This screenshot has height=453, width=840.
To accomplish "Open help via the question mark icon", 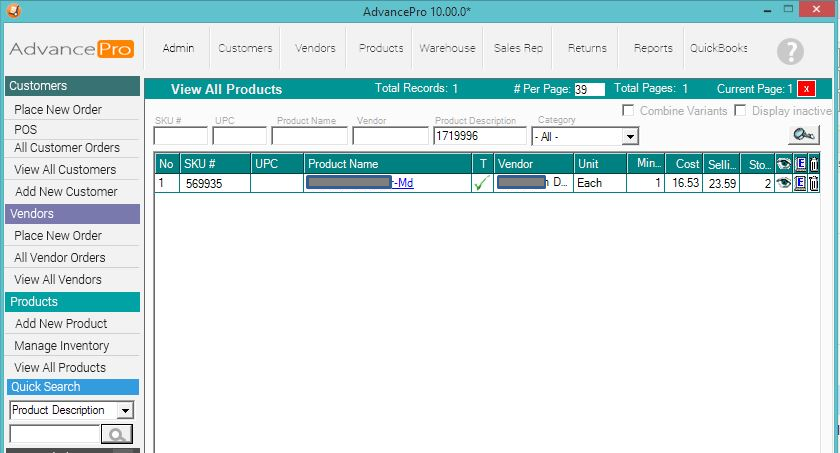I will [790, 51].
